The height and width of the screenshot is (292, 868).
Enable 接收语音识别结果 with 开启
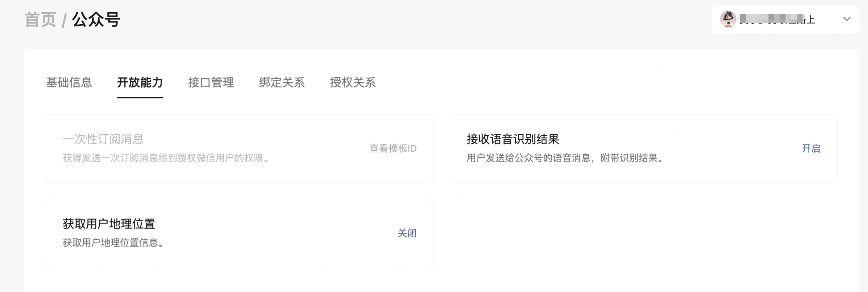[x=811, y=148]
